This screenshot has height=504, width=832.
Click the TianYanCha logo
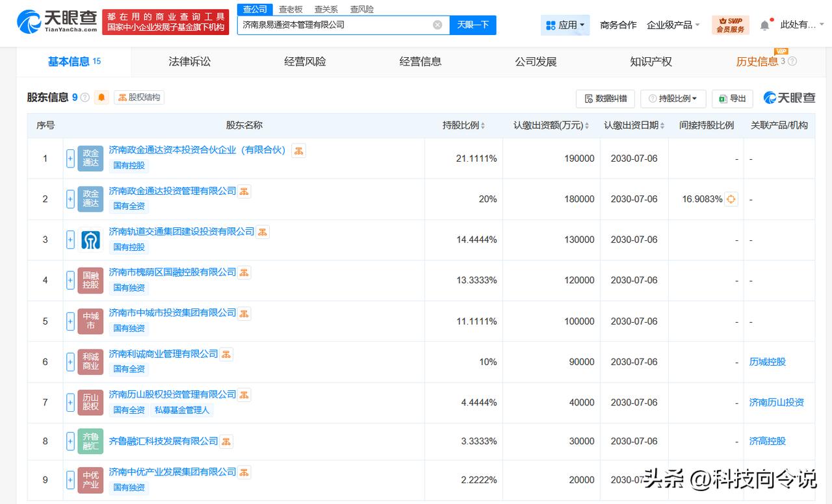pyautogui.click(x=57, y=21)
